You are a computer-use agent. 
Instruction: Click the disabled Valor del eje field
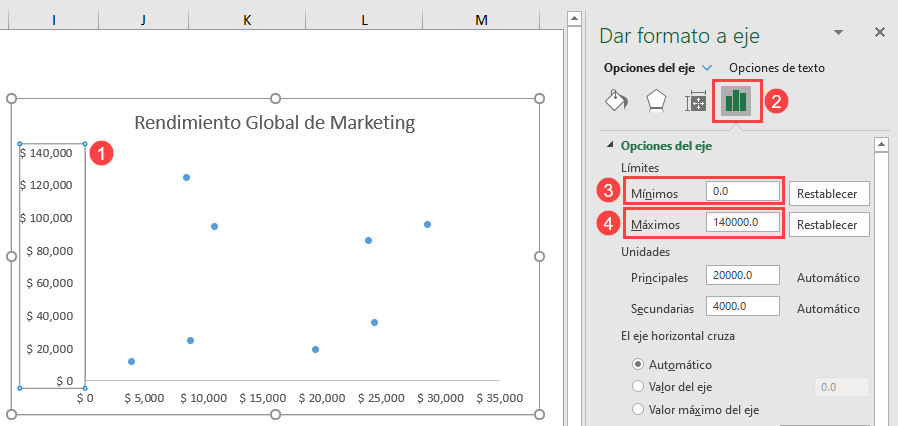841,387
